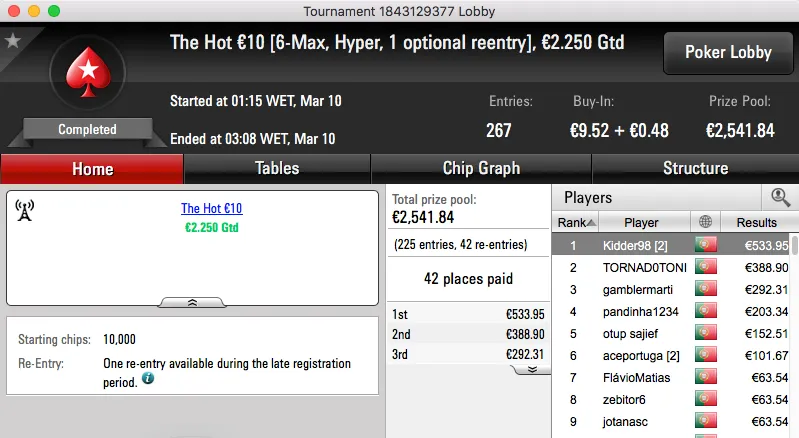
Task: Open the player search magnifier
Action: click(780, 197)
